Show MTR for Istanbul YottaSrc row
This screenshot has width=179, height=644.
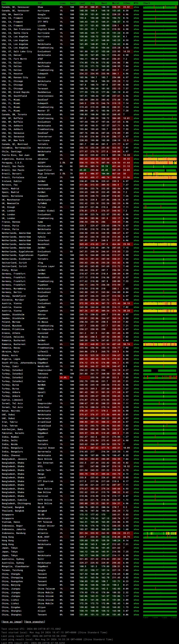click(136, 378)
